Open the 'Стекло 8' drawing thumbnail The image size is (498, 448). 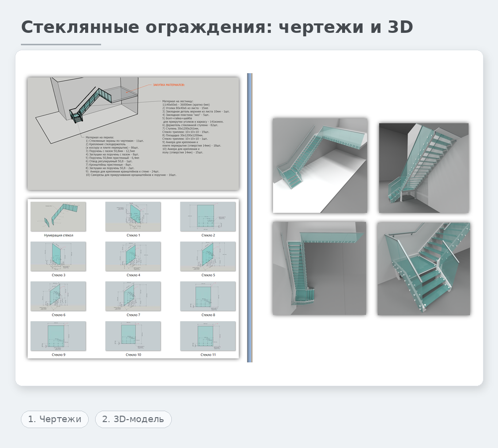pos(208,296)
